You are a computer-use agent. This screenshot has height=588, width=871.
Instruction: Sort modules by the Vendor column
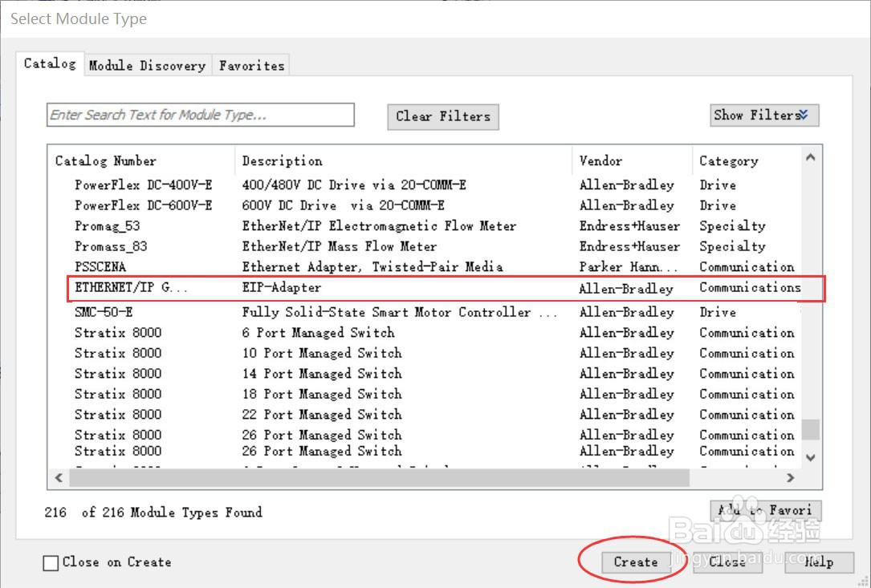point(600,160)
